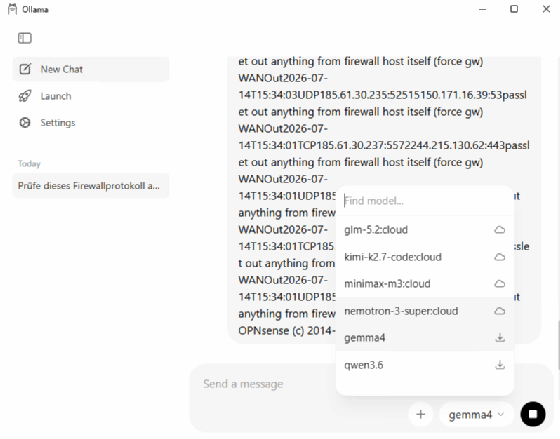Select nemotron-3-super:cloud from model list
560x439 pixels.
click(425, 311)
